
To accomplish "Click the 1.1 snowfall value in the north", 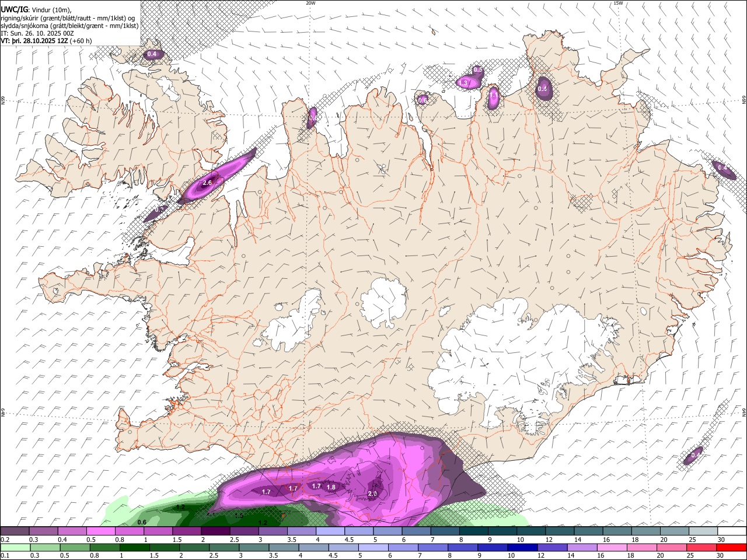I will pos(494,94).
